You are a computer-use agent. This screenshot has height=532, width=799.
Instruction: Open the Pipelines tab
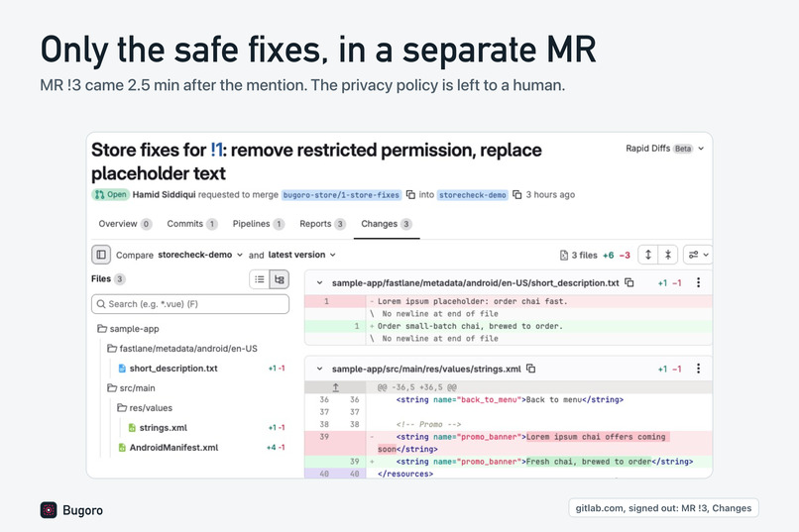(259, 224)
